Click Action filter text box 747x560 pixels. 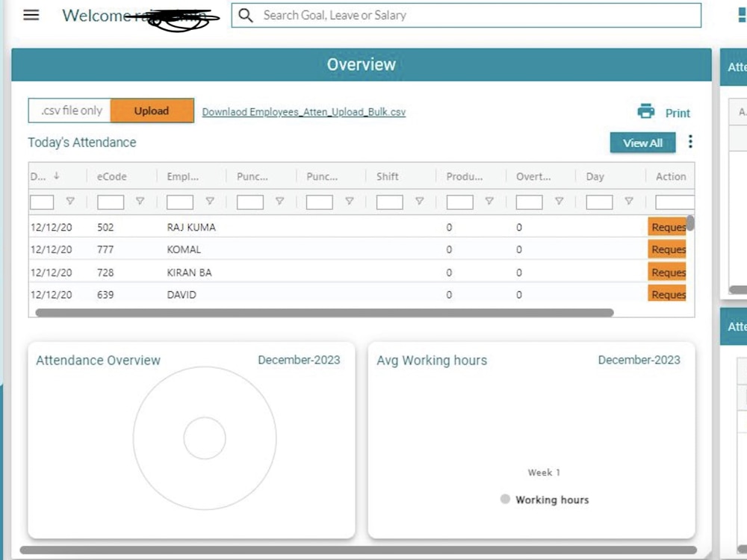[675, 202]
